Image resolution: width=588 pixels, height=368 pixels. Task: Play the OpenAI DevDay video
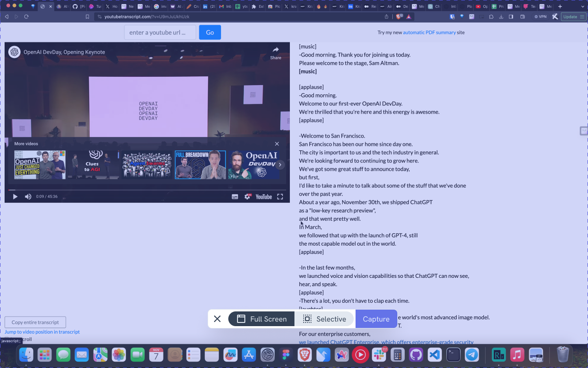pos(15,197)
